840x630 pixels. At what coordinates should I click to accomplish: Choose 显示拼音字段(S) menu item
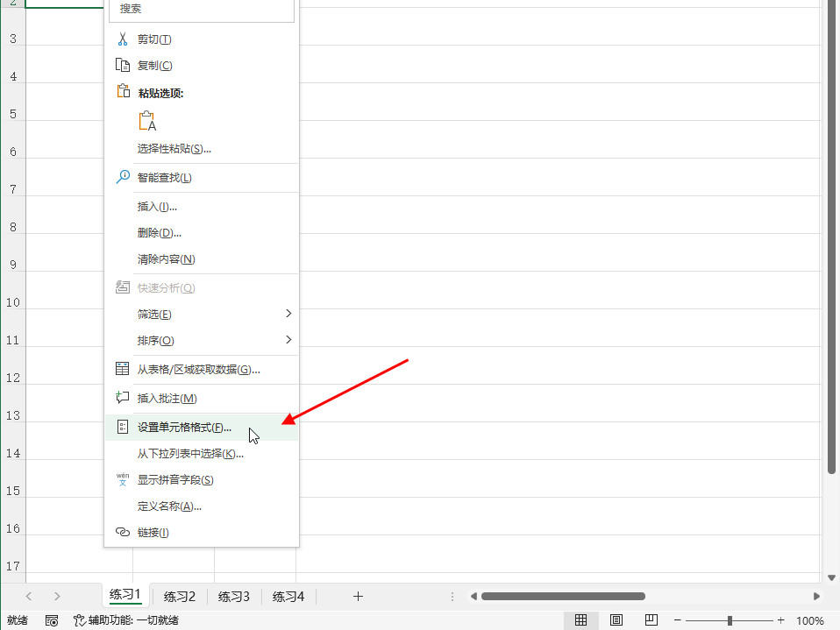201,479
